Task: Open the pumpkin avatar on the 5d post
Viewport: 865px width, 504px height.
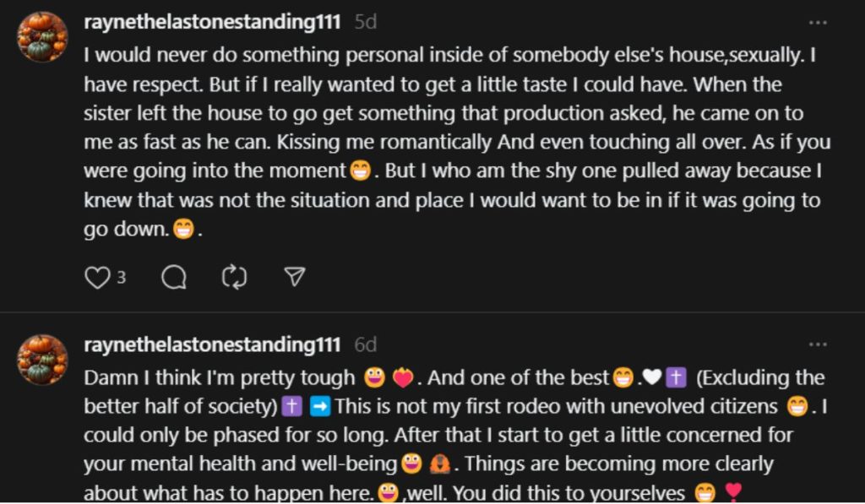Action: (42, 36)
